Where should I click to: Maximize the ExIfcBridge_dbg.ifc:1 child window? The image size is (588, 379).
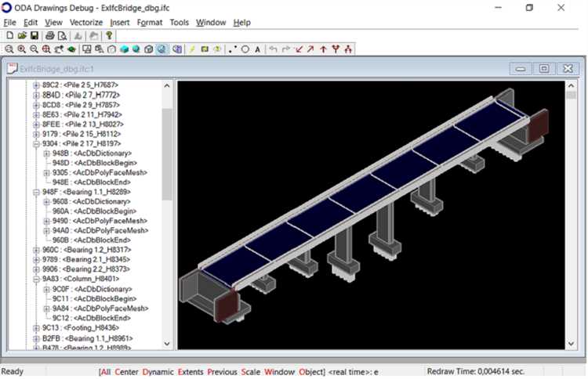[544, 69]
